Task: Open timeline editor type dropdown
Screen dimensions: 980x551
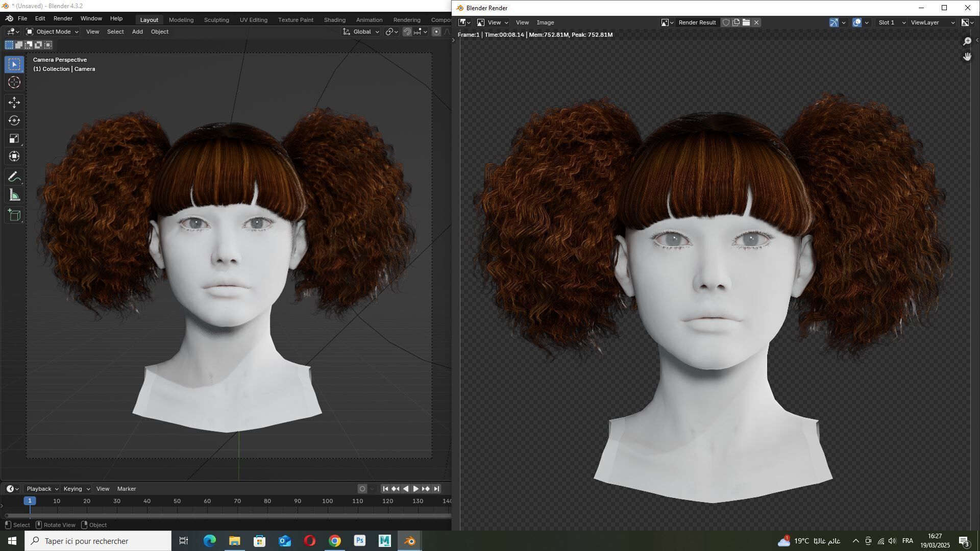Action: click(12, 489)
